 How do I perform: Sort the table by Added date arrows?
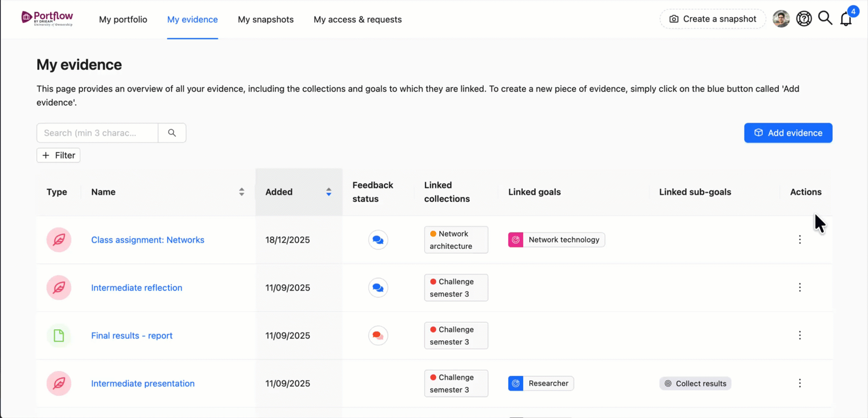pyautogui.click(x=329, y=192)
